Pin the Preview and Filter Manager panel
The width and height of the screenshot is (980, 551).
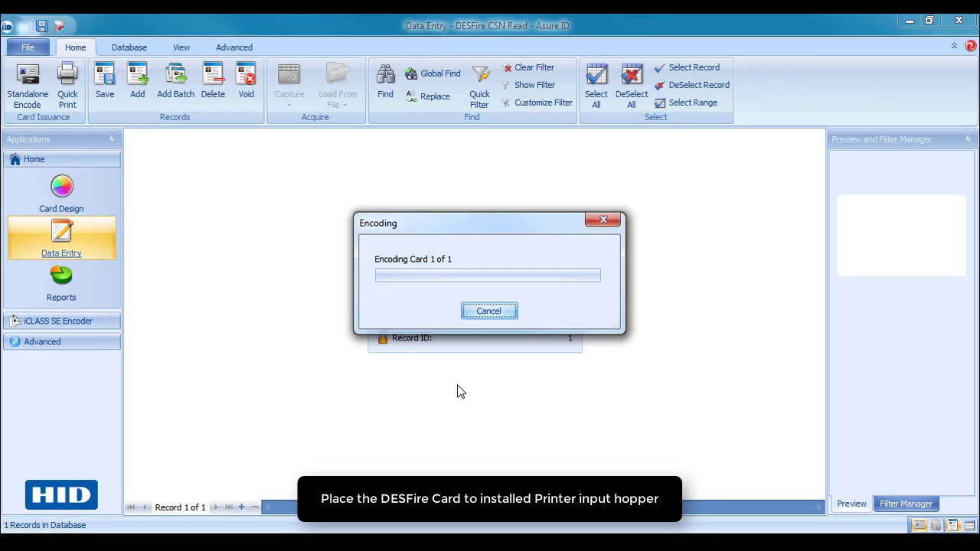click(x=968, y=139)
